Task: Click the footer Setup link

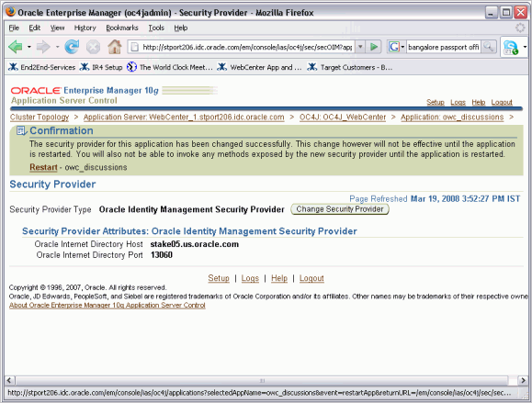Action: [219, 278]
